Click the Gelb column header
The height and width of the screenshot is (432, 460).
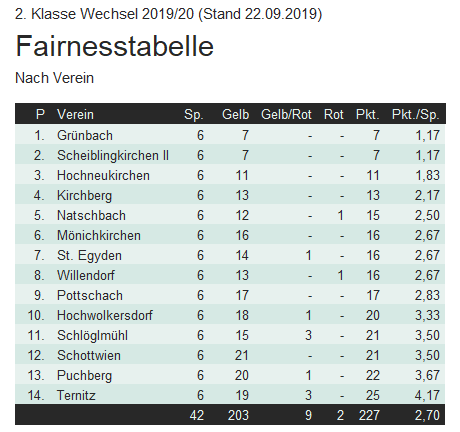coord(235,114)
